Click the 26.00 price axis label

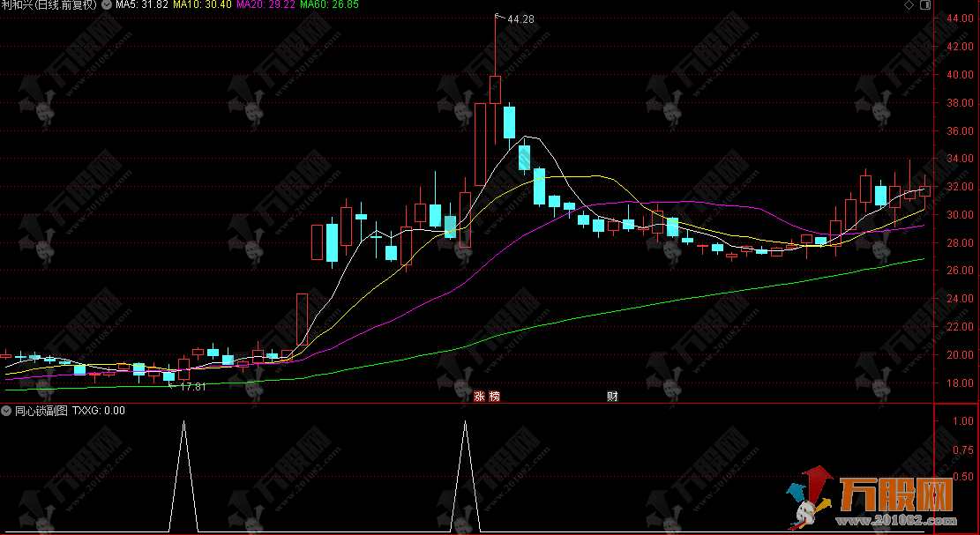960,271
